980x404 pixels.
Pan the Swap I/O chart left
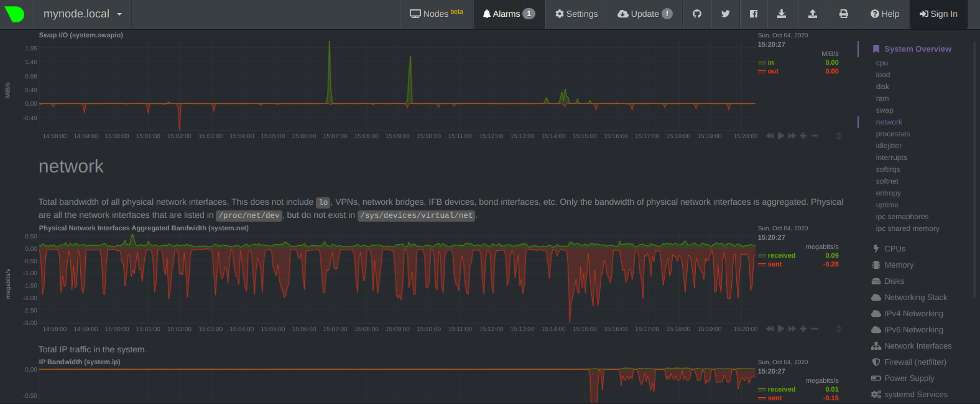coord(770,136)
